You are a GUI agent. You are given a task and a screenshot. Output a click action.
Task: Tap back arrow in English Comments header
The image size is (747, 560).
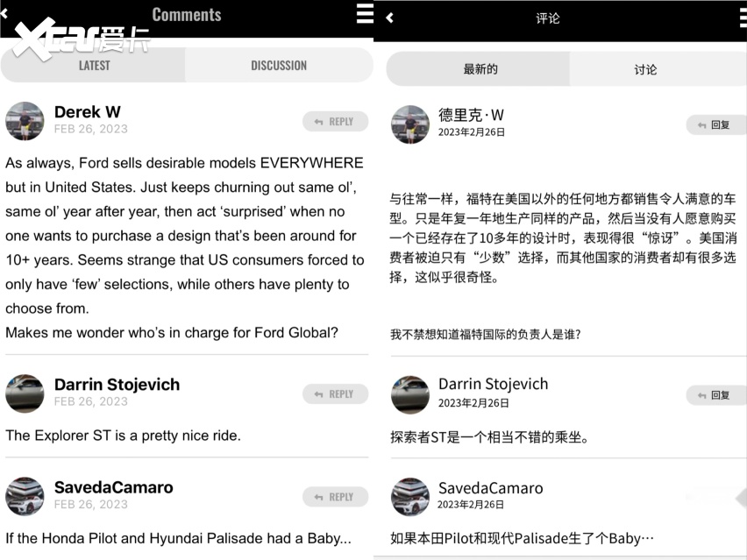click(x=4, y=14)
